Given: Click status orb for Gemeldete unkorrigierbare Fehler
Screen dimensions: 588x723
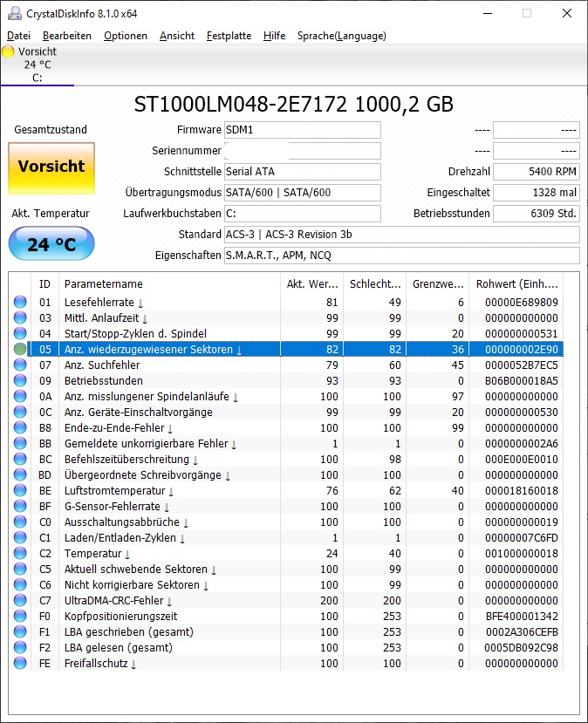Looking at the screenshot, I should click(20, 443).
